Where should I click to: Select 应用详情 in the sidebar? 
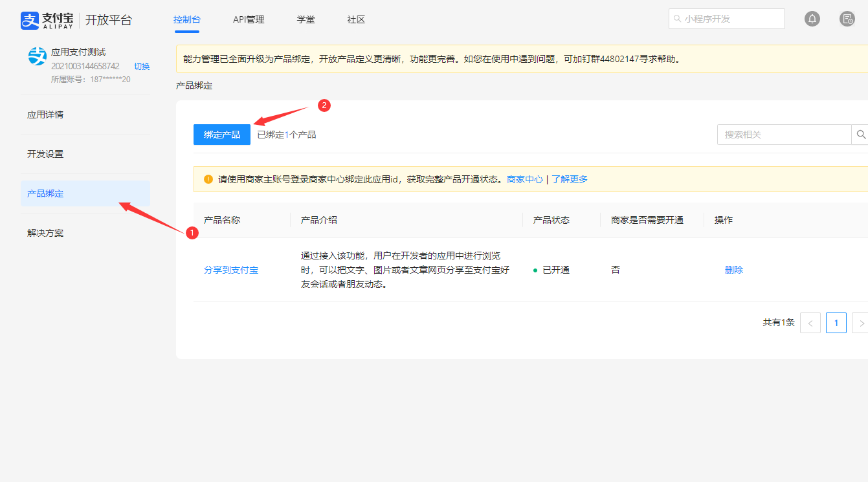pyautogui.click(x=45, y=115)
